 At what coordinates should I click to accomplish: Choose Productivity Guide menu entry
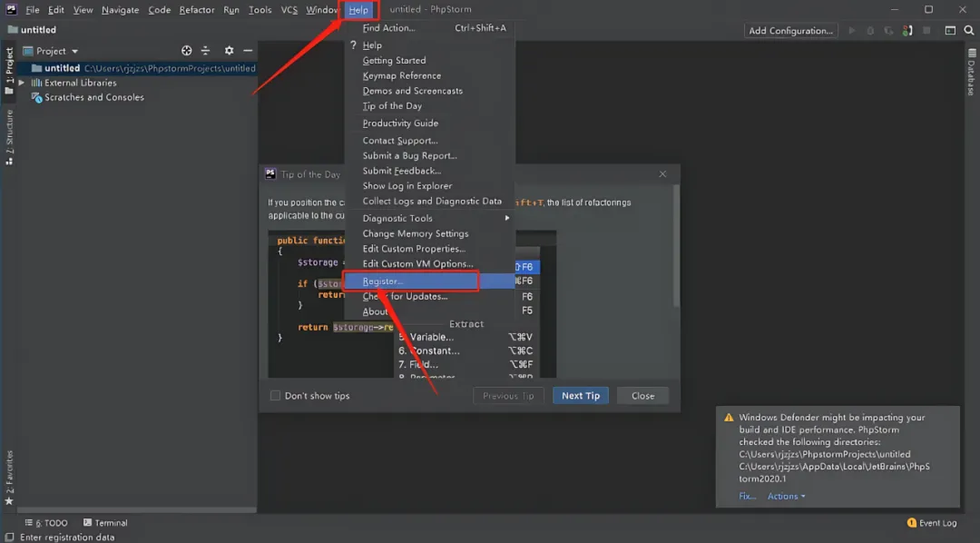pyautogui.click(x=429, y=123)
